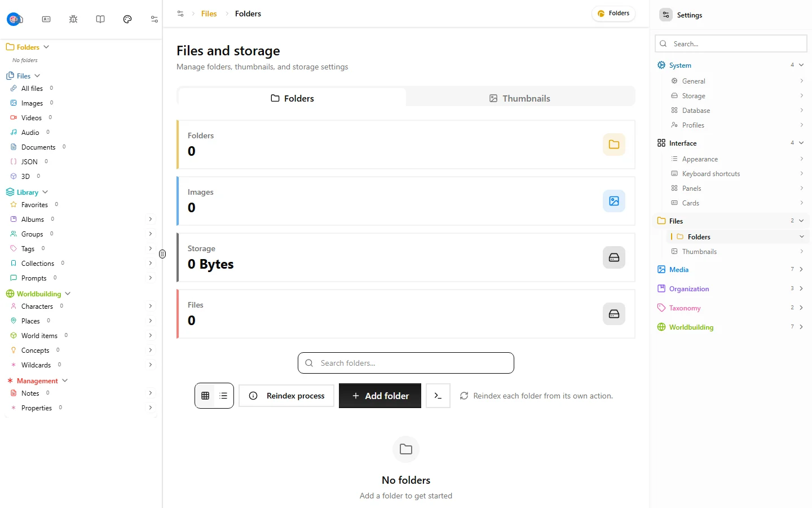Open Storage settings item
Image resolution: width=812 pixels, height=508 pixels.
tap(737, 96)
